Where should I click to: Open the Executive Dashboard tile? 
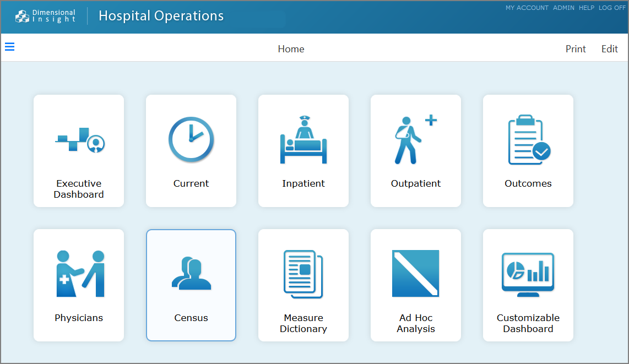[79, 150]
